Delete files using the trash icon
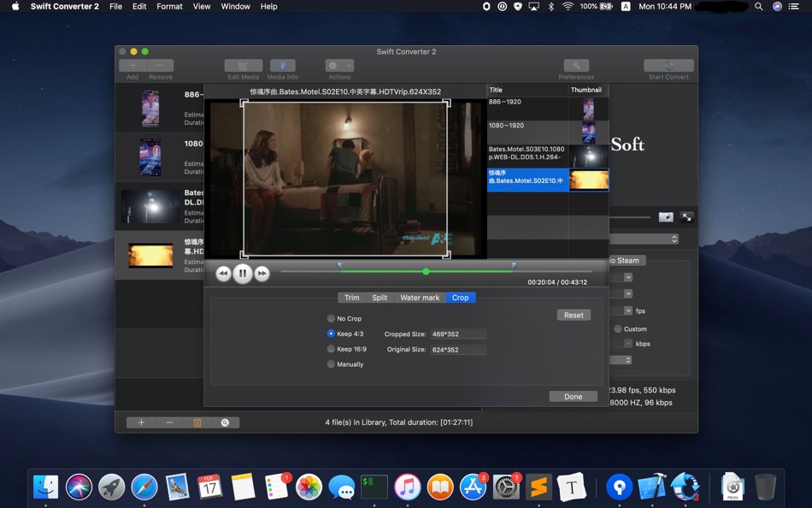The height and width of the screenshot is (508, 812). pyautogui.click(x=197, y=422)
